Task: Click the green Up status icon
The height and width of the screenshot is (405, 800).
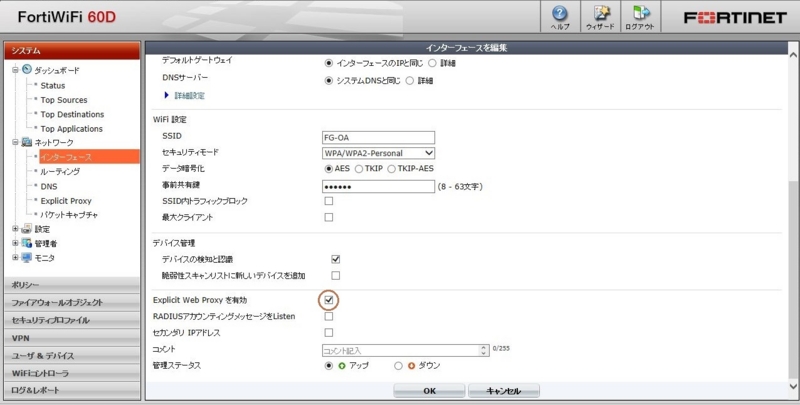Action: tap(342, 366)
